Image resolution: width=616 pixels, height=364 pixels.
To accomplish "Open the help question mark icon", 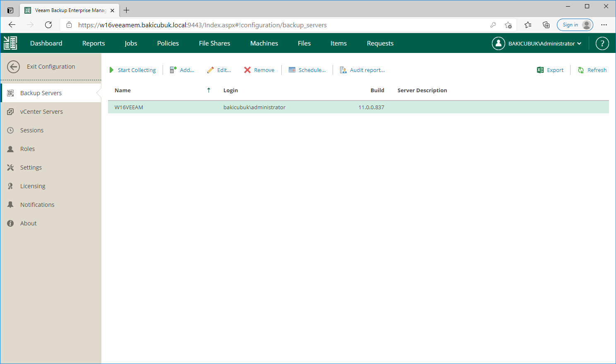I will pos(602,43).
